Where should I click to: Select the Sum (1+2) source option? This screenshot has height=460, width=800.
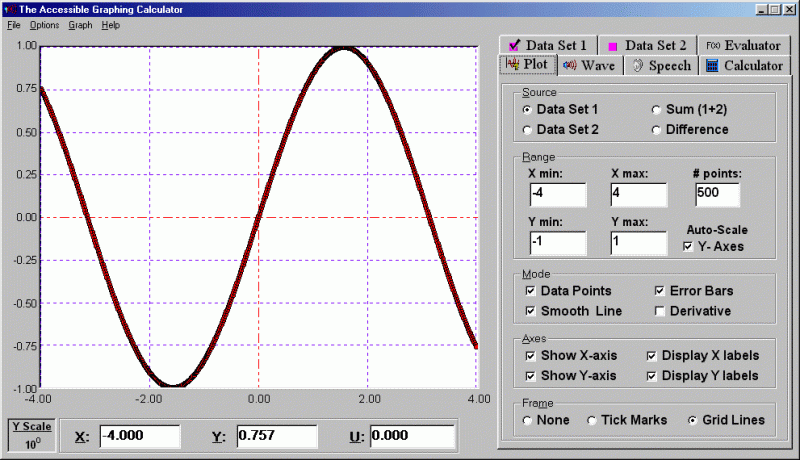pyautogui.click(x=656, y=110)
